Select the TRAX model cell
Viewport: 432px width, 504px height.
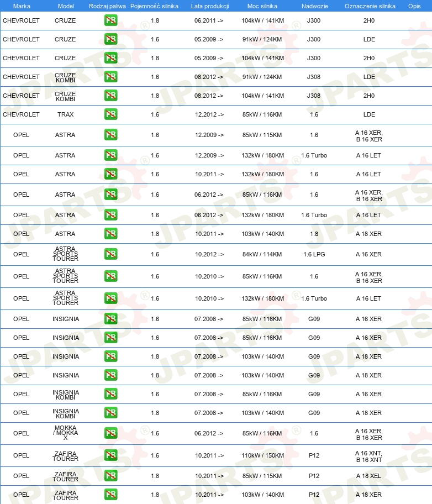tap(66, 114)
